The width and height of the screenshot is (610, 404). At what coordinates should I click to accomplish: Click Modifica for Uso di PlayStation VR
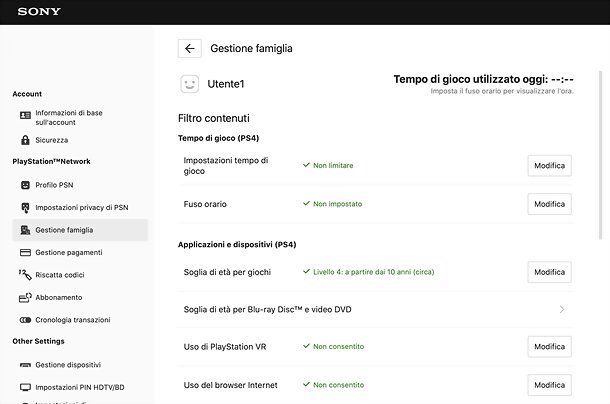pos(549,347)
